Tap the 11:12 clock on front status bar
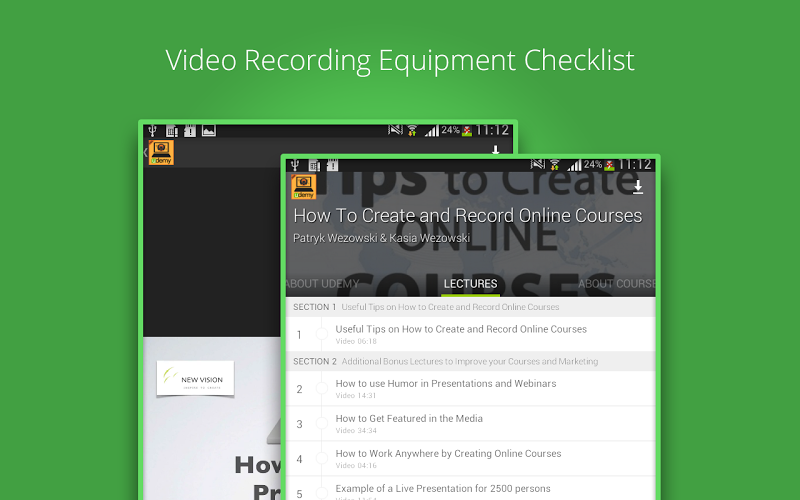This screenshot has width=800, height=500. point(634,165)
